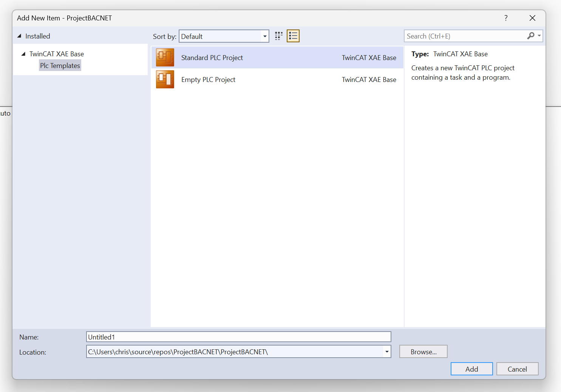Screen dimensions: 561x392
Task: Click the 'Add New Item - ProjectBACNET' title
Action: (64, 18)
